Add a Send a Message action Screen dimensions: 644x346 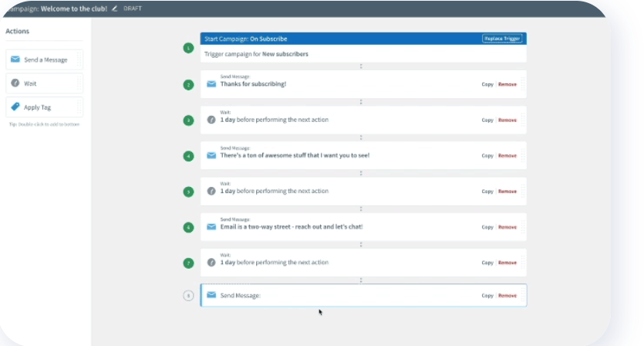44,59
